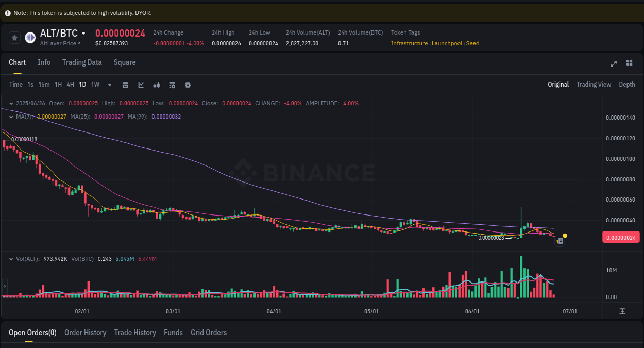Click the AltLayer token logo
Image resolution: width=644 pixels, height=348 pixels.
tap(29, 37)
